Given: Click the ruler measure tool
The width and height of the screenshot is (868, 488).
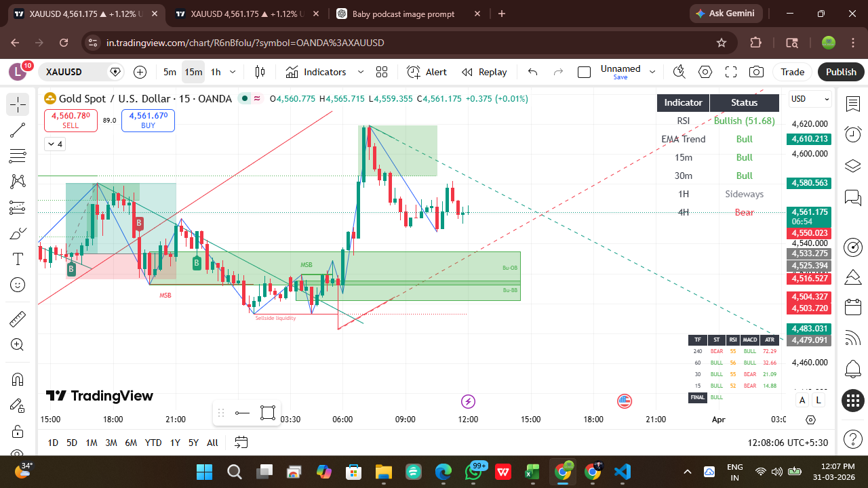Looking at the screenshot, I should click(x=18, y=319).
